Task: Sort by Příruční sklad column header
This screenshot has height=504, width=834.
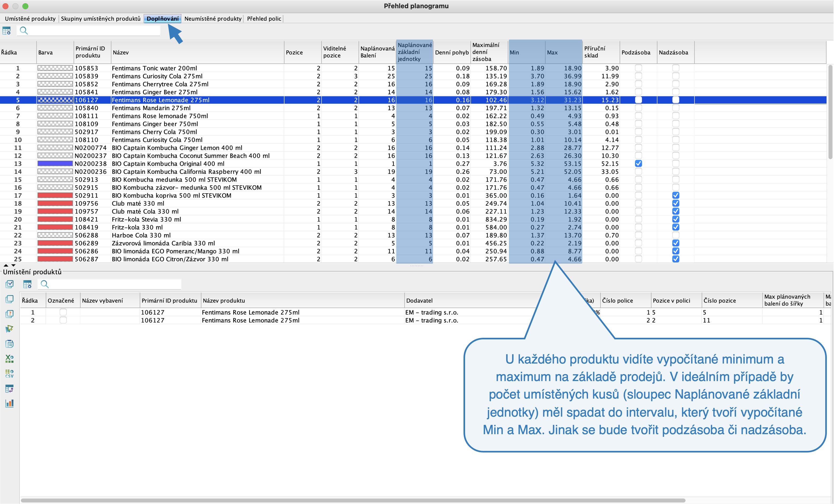Action: 601,53
